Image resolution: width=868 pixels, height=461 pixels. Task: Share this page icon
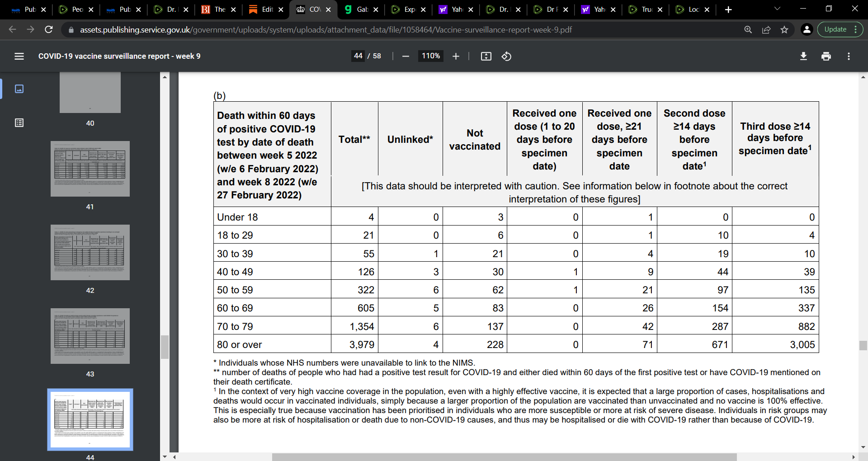coord(766,29)
